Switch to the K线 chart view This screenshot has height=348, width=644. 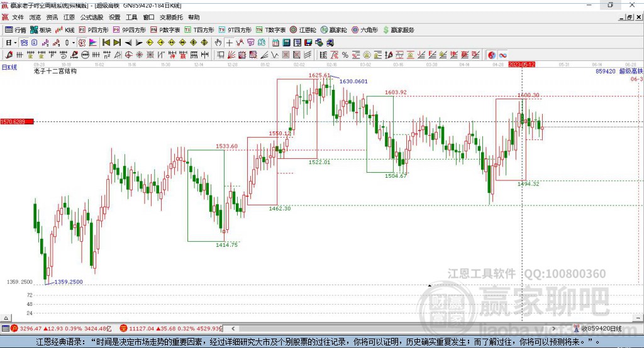tap(65, 30)
